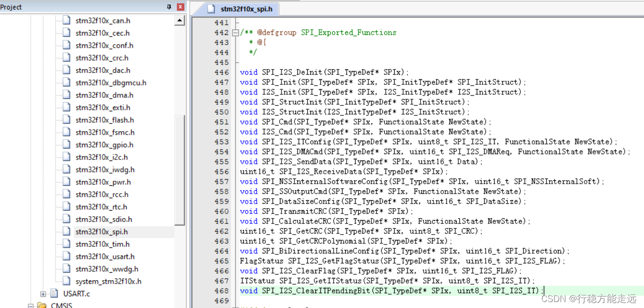Open stm32f10x_crc.h file
Image resolution: width=644 pixels, height=308 pixels.
102,58
